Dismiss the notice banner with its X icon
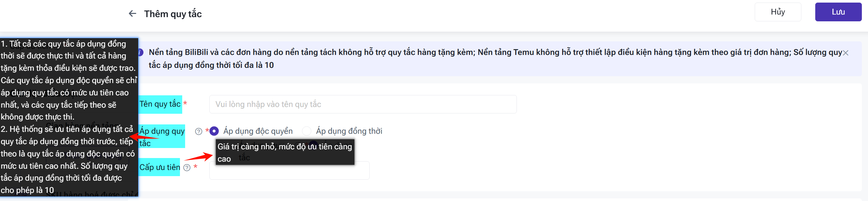 coord(845,53)
